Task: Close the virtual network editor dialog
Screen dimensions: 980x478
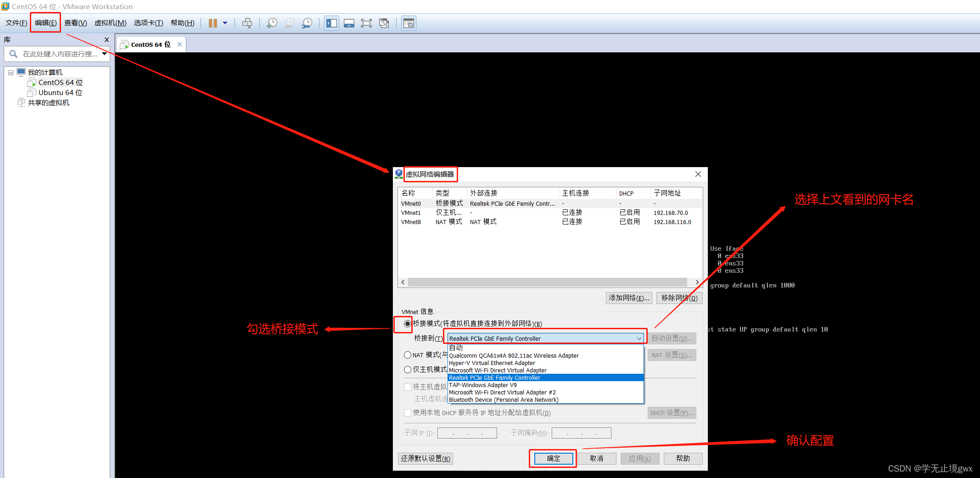Action: (x=698, y=174)
